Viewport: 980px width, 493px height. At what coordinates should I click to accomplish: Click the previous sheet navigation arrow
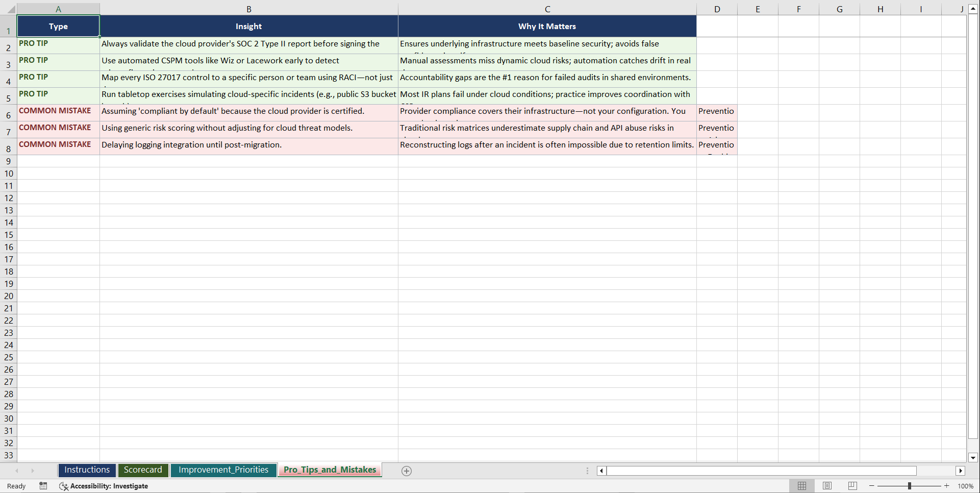pos(17,471)
